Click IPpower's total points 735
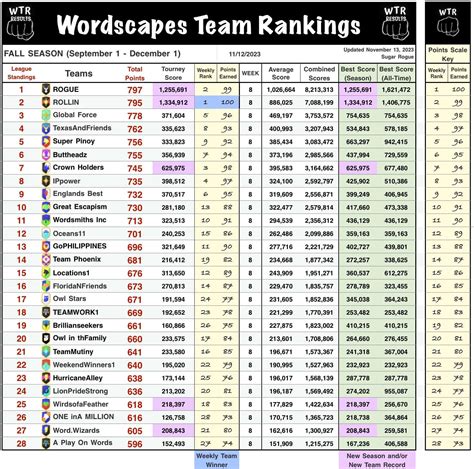474x469 pixels. 135,182
